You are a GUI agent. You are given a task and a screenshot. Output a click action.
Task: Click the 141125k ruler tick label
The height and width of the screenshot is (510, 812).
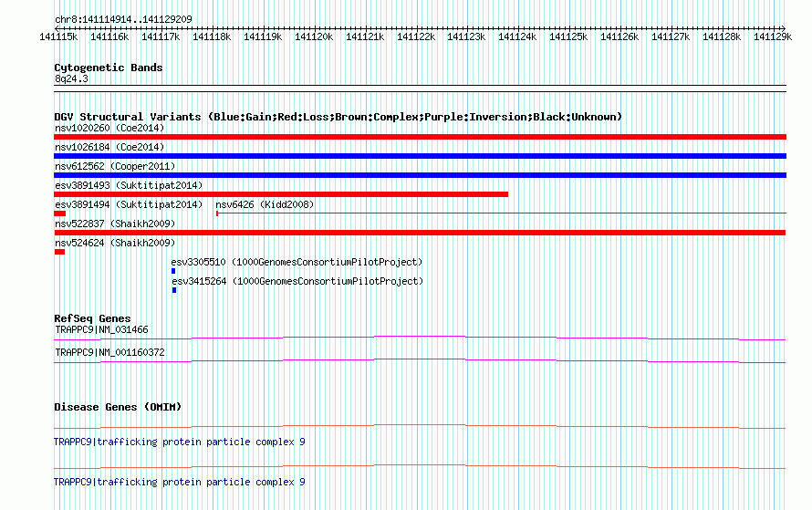pos(568,37)
